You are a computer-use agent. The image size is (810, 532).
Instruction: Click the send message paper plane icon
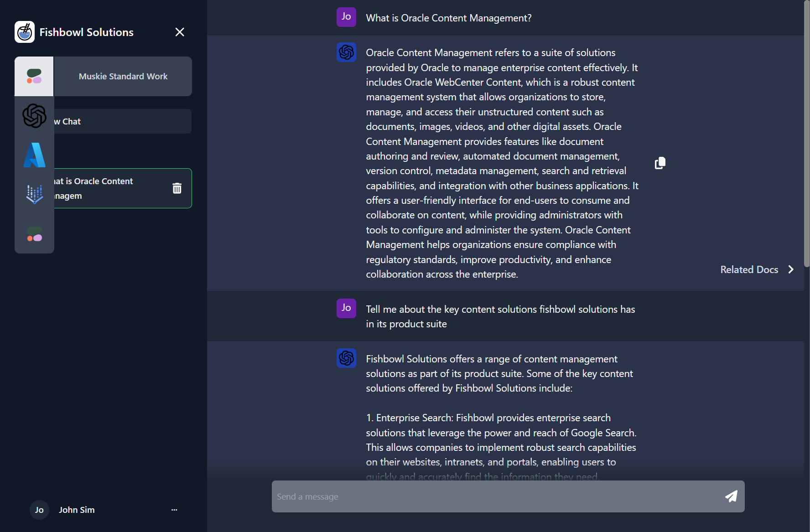click(x=731, y=496)
